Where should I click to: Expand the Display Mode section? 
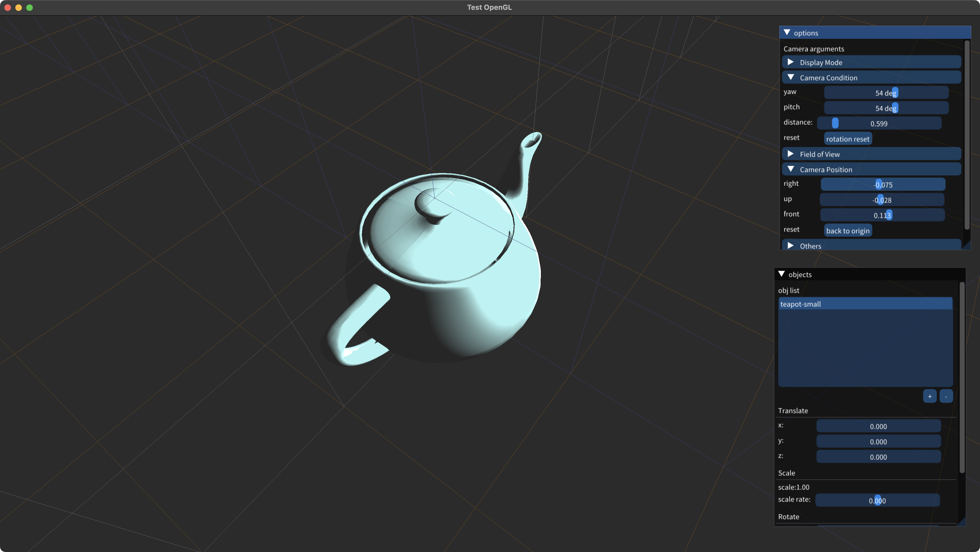[791, 62]
